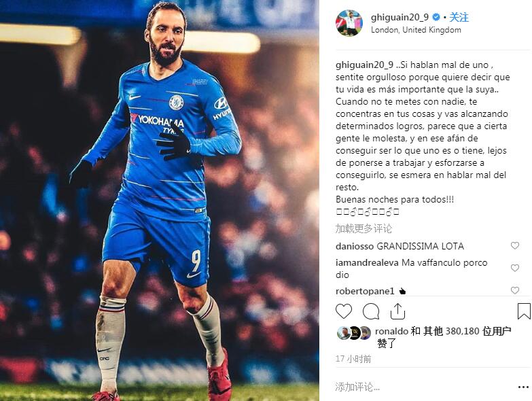This screenshot has height=401, width=532.
Task: Like the post with the heart icon
Action: [344, 311]
